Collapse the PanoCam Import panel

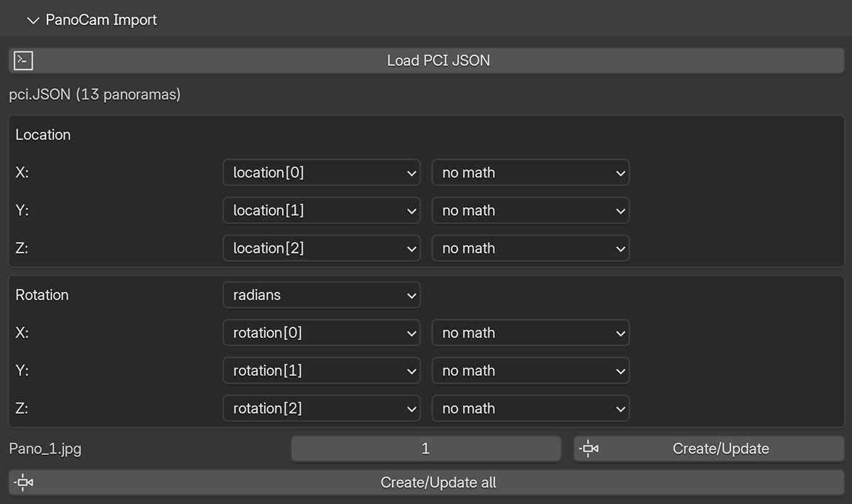tap(33, 21)
